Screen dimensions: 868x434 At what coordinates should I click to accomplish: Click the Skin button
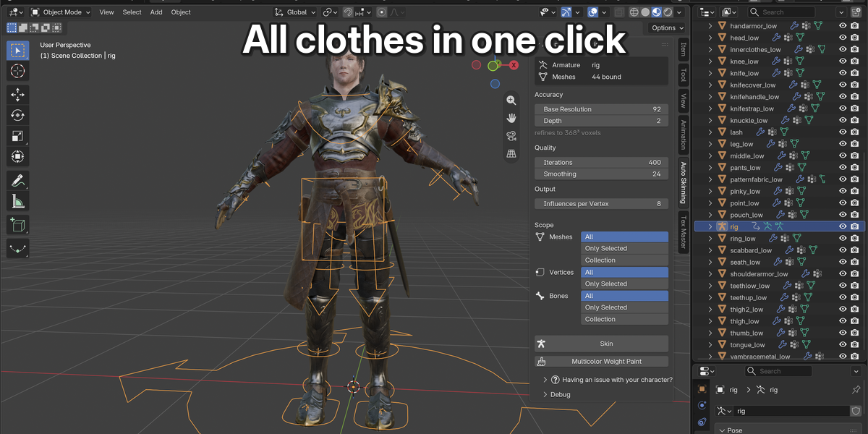[x=602, y=344]
